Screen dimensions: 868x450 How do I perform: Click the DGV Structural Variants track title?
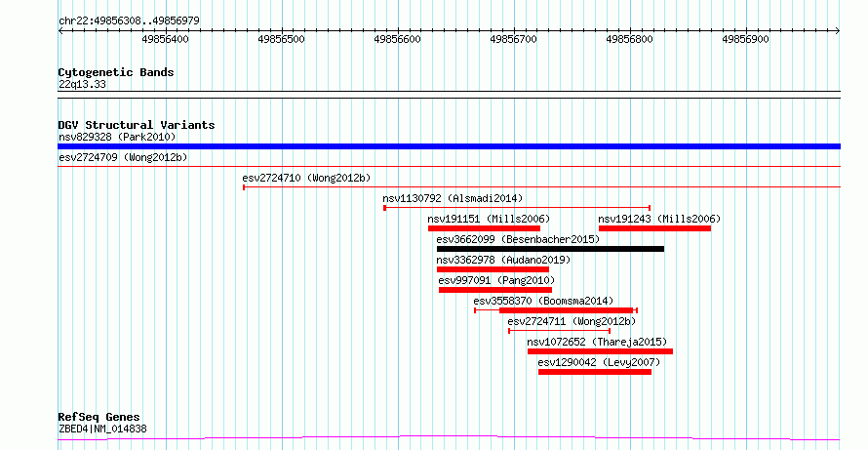point(137,125)
